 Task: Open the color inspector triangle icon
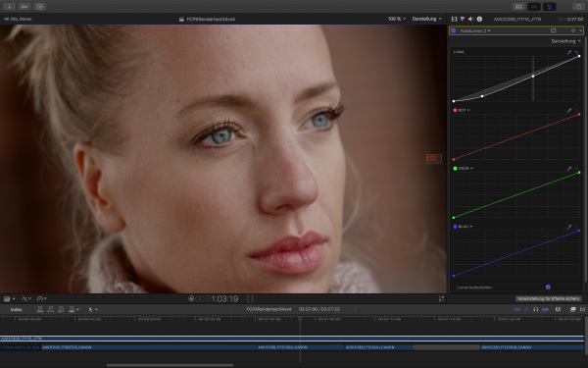463,19
